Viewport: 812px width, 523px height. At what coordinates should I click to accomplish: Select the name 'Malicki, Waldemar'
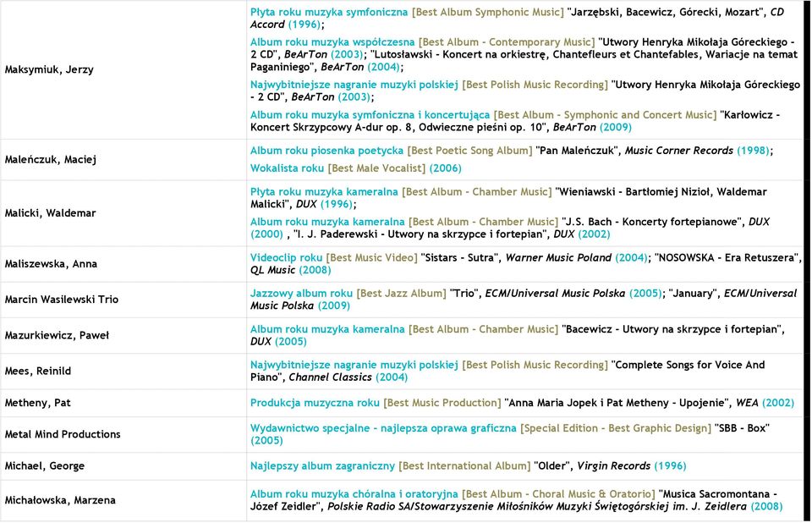coord(50,213)
